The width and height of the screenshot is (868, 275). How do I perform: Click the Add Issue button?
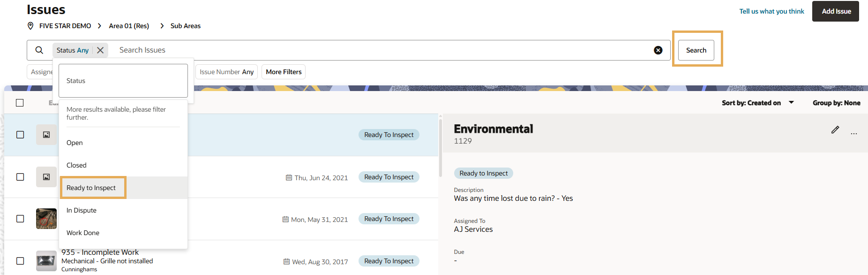click(836, 11)
